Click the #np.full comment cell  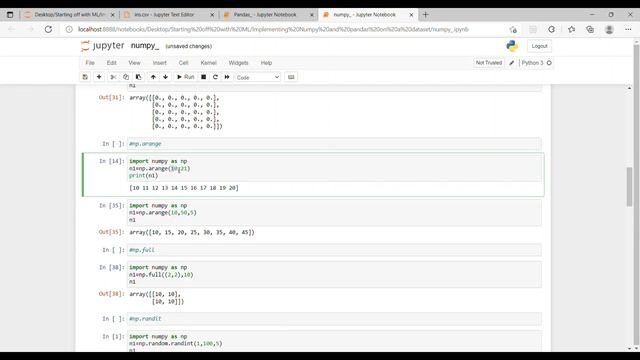[x=334, y=250]
